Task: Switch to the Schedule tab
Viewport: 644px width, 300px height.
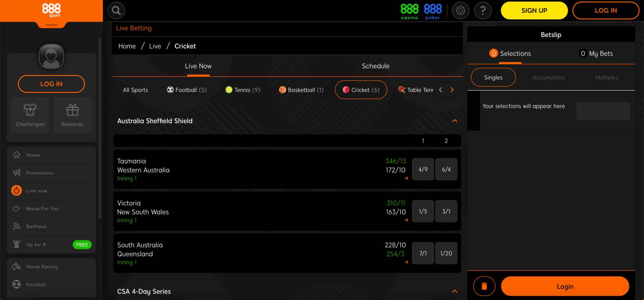Action: pyautogui.click(x=375, y=66)
